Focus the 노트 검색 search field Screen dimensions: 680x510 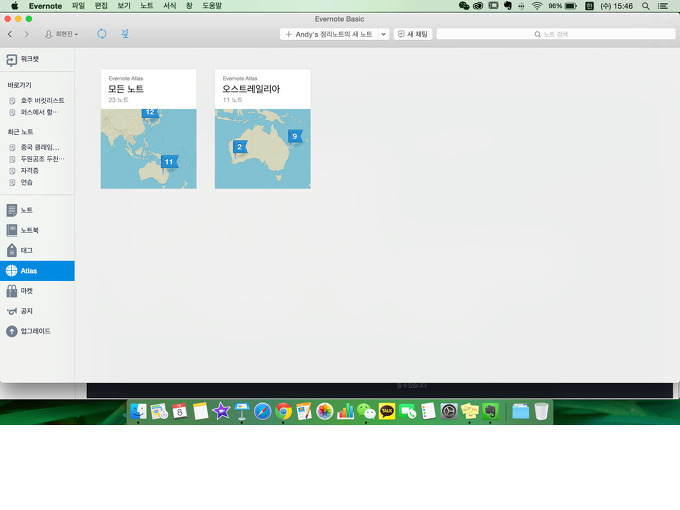[556, 34]
